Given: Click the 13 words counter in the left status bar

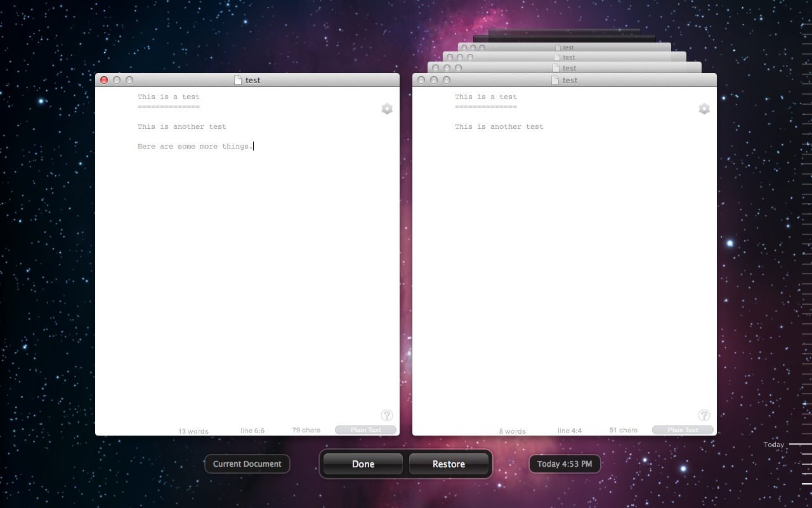Looking at the screenshot, I should coord(193,431).
